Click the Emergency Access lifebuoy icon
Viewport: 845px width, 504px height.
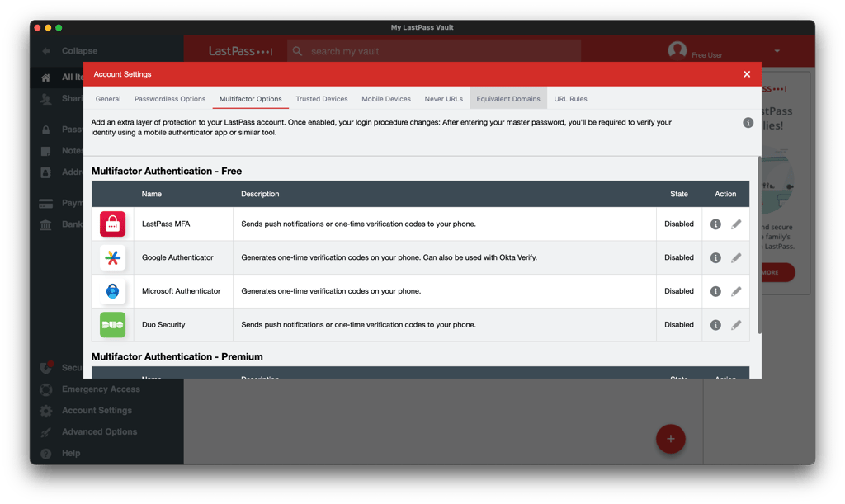point(46,389)
